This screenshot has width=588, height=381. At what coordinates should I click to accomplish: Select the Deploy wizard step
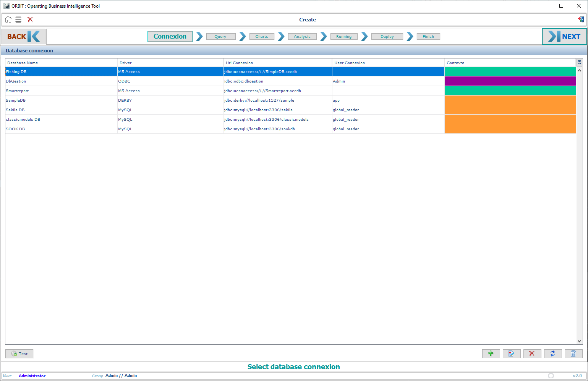click(x=387, y=37)
